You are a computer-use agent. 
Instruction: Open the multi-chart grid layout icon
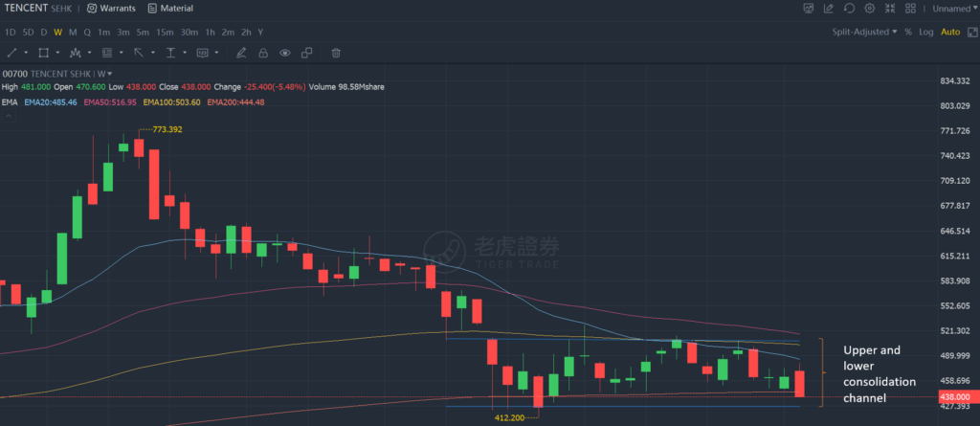911,8
